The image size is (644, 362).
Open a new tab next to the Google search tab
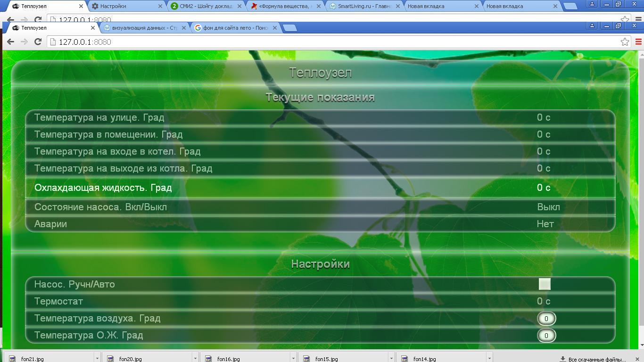click(x=289, y=28)
